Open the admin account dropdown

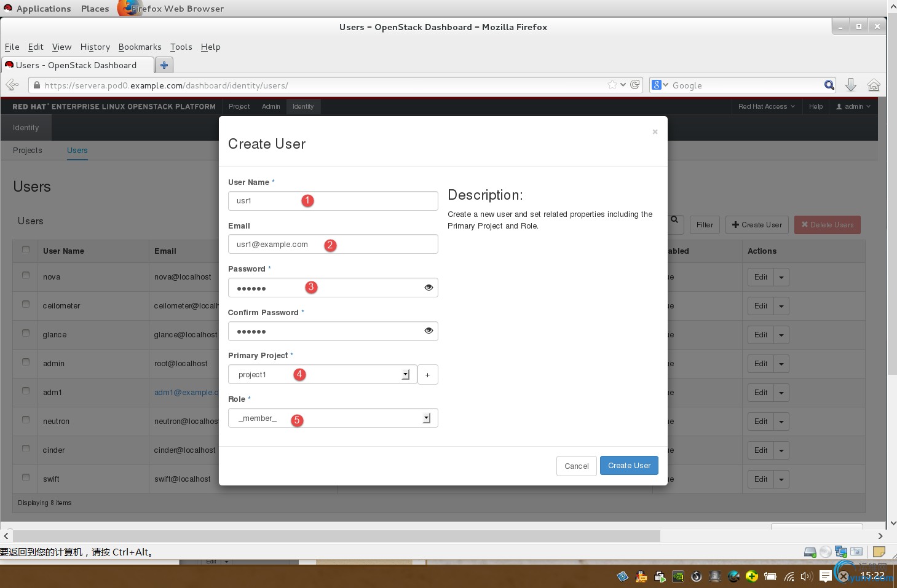[x=853, y=106]
